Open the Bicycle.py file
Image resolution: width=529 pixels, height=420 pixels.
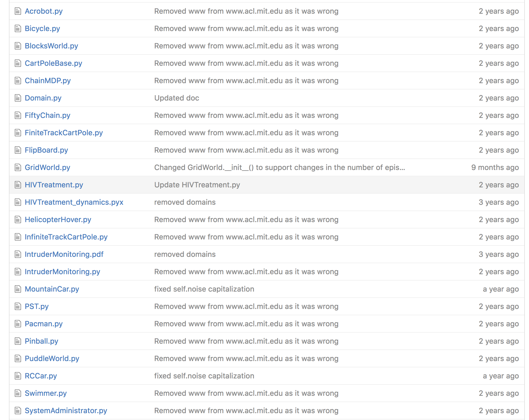[42, 28]
